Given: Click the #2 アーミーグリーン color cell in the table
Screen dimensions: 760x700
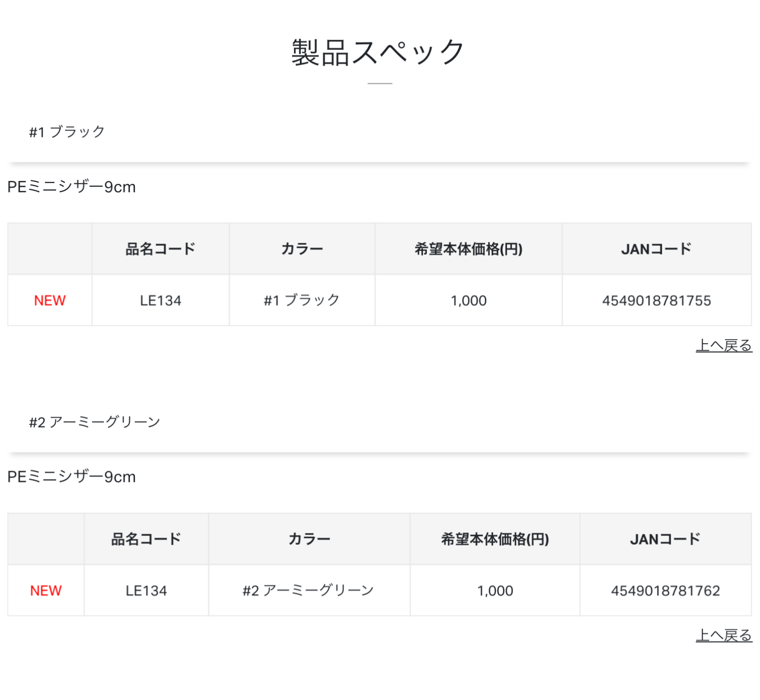Looking at the screenshot, I should pyautogui.click(x=308, y=591).
